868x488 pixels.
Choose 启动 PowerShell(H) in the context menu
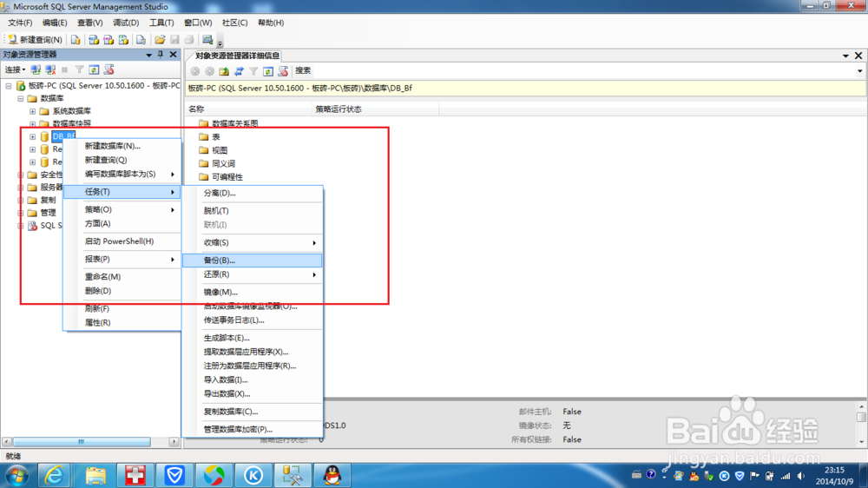point(122,241)
